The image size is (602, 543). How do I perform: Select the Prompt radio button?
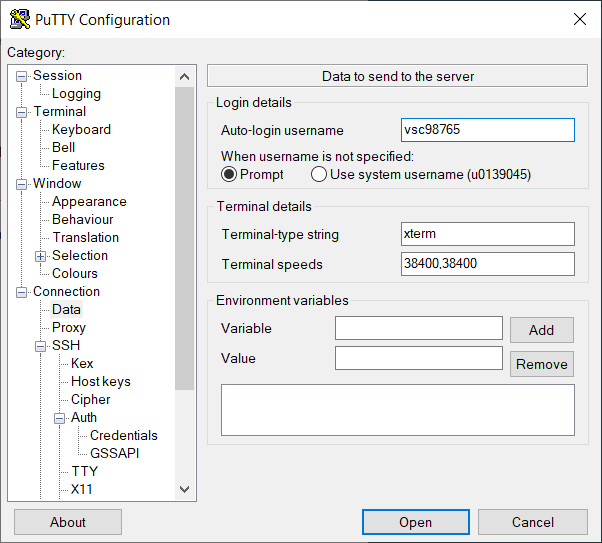pos(229,174)
